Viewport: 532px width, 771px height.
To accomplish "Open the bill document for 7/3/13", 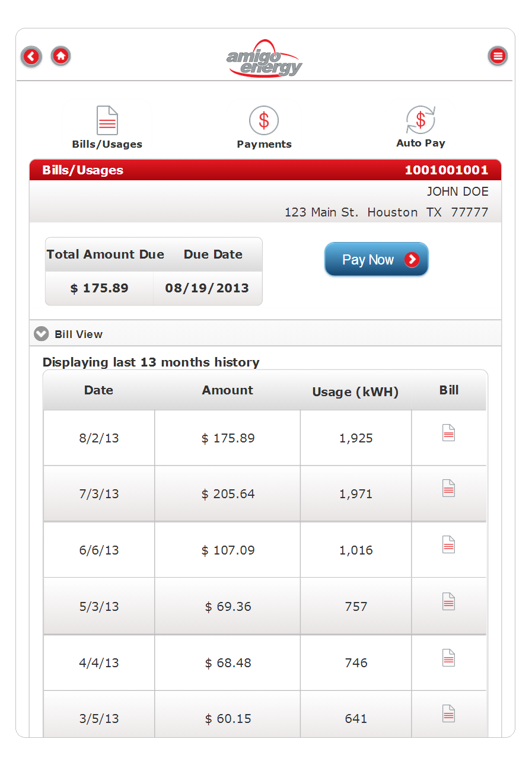I will point(449,488).
